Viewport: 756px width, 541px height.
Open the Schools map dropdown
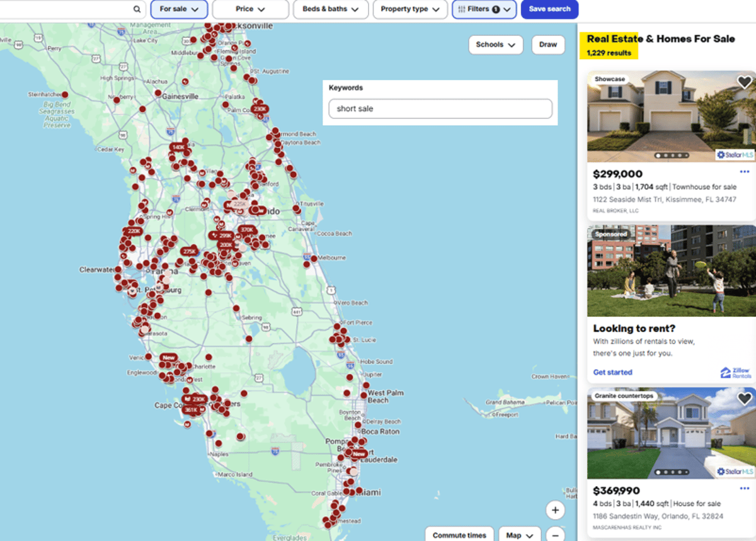[496, 45]
